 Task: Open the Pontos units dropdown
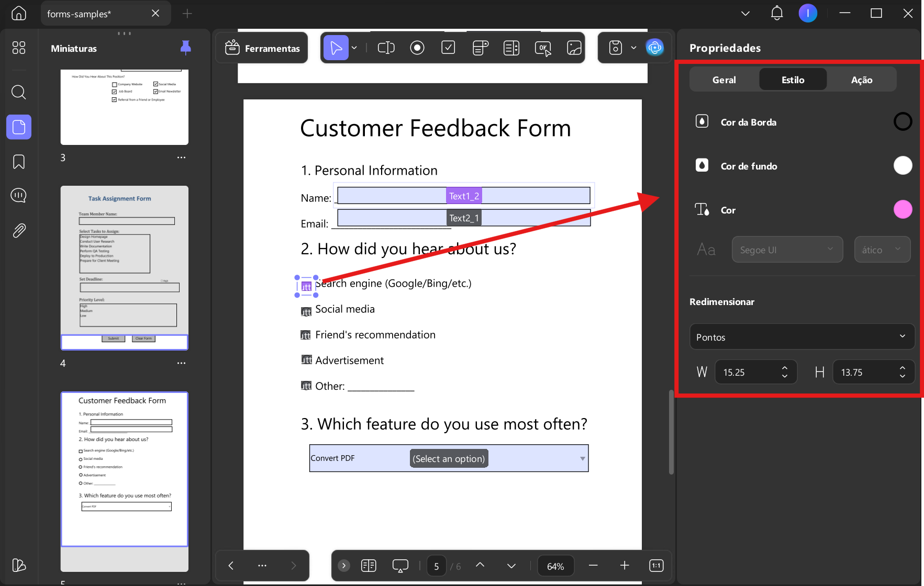[802, 337]
